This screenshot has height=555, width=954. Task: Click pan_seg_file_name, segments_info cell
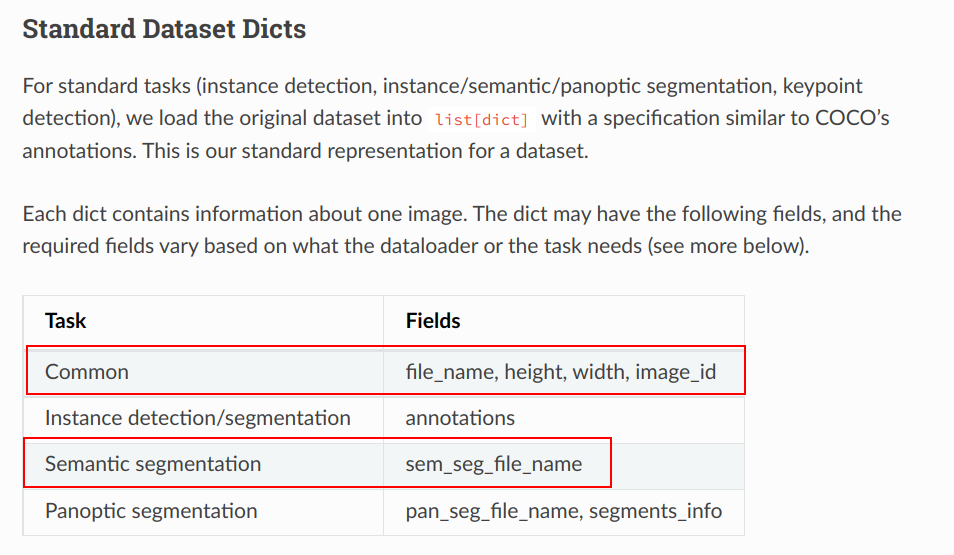(564, 511)
